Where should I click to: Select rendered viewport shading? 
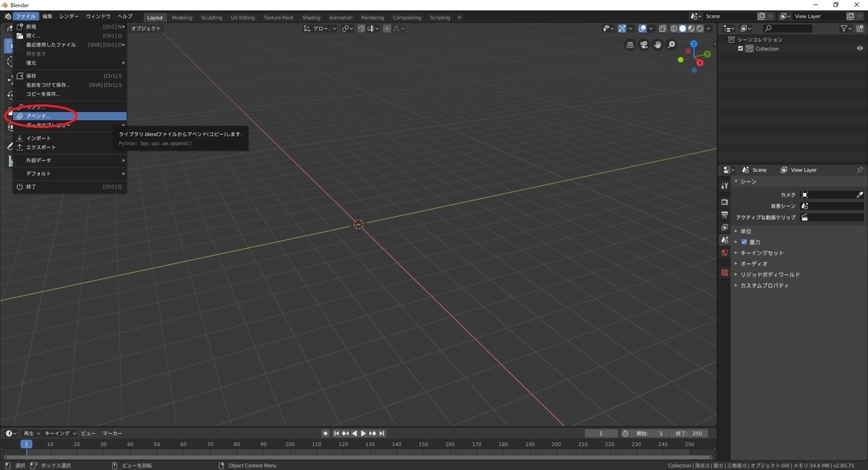[x=699, y=28]
